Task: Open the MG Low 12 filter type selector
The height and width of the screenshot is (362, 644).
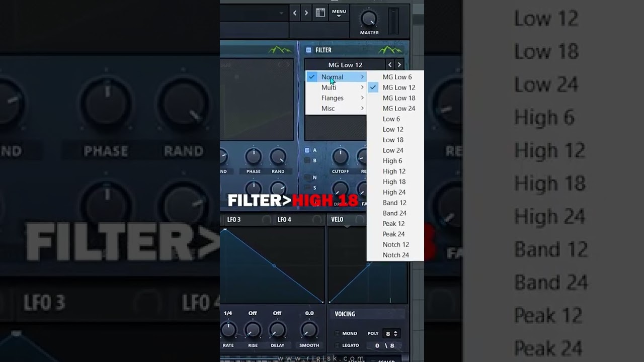Action: (x=345, y=65)
